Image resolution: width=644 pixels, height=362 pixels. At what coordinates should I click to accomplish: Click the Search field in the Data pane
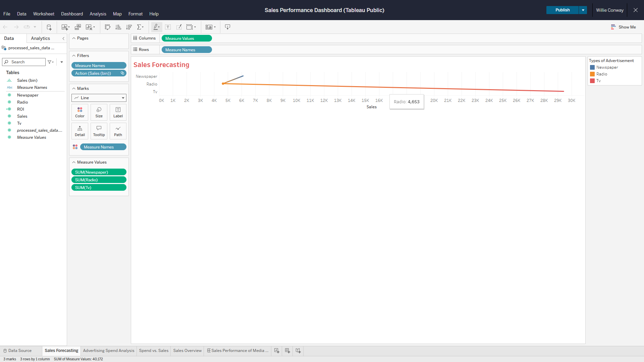24,62
